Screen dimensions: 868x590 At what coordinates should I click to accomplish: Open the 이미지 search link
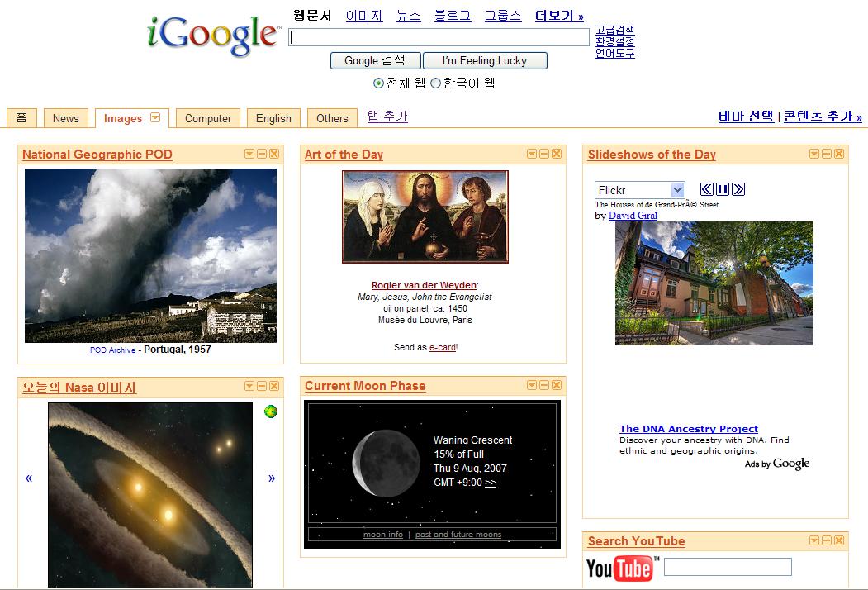[x=364, y=16]
